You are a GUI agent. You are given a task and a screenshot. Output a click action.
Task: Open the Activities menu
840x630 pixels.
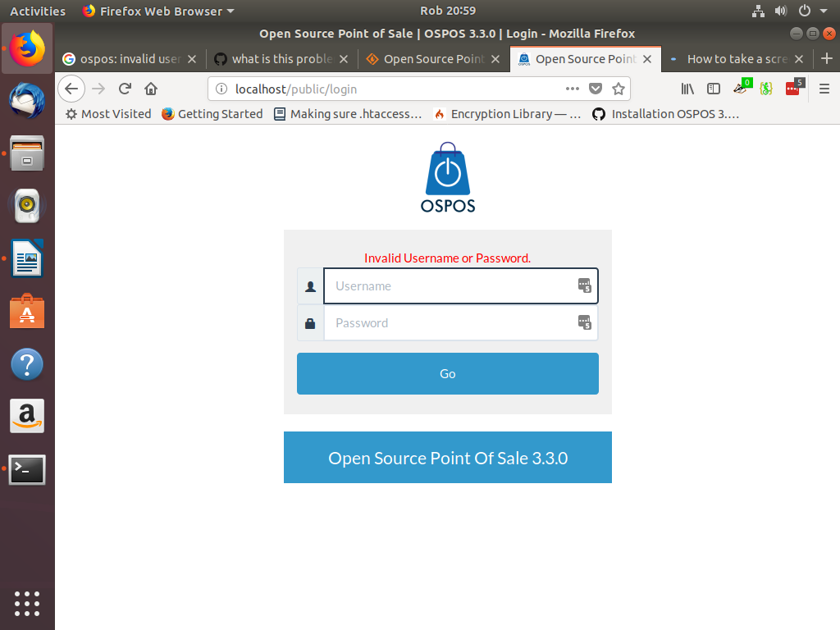pos(38,11)
